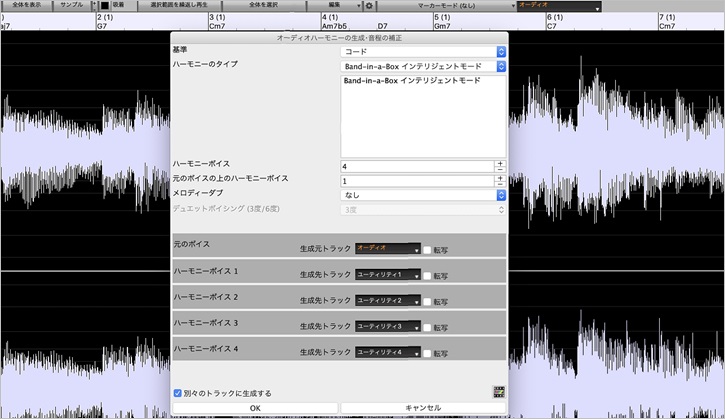The width and height of the screenshot is (725, 419).
Task: Click the 全体を表示 toolbar button
Action: point(26,6)
